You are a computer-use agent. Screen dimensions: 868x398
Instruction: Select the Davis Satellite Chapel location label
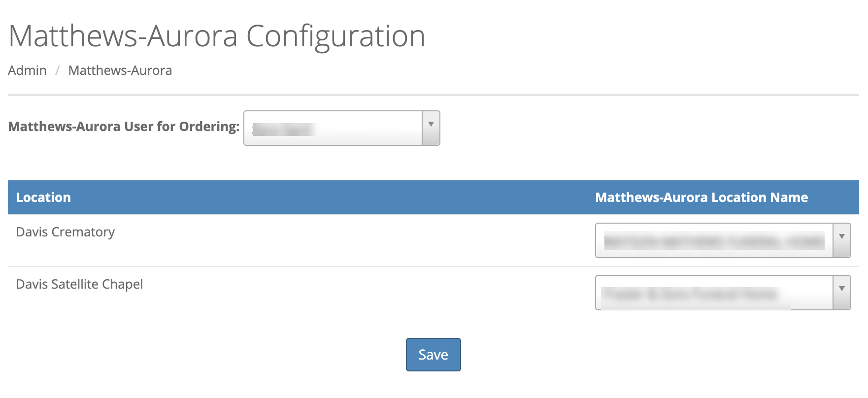tap(79, 284)
